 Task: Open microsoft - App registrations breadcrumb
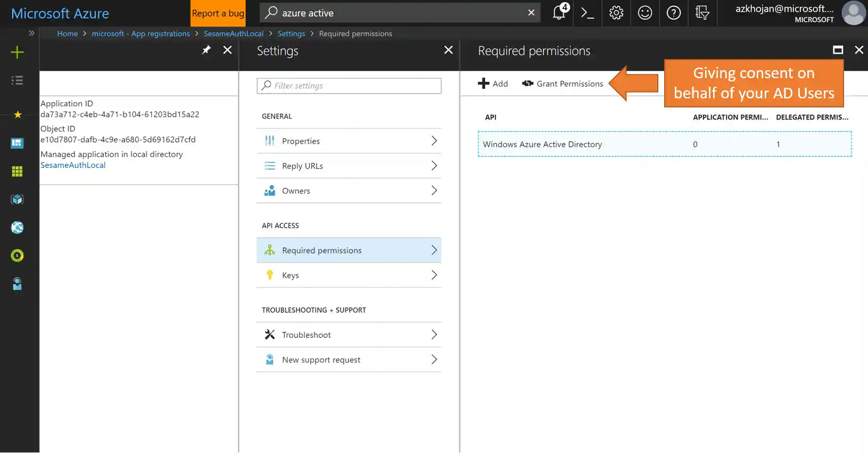coord(140,33)
